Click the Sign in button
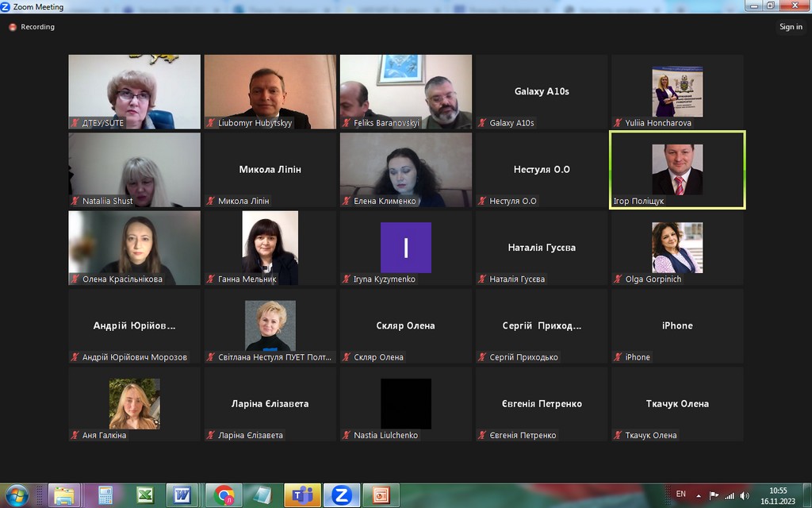Image resolution: width=812 pixels, height=508 pixels. (x=791, y=27)
